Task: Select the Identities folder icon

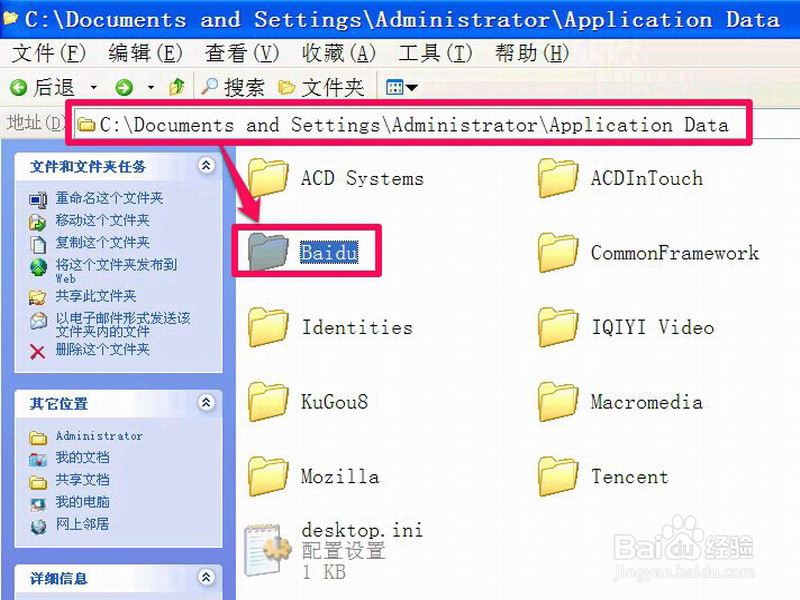Action: pyautogui.click(x=268, y=327)
